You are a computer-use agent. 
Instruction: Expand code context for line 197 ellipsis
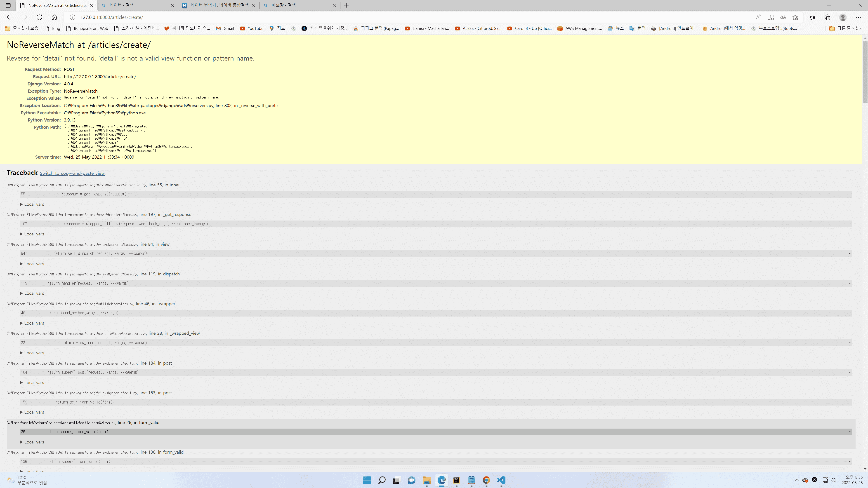pos(849,224)
